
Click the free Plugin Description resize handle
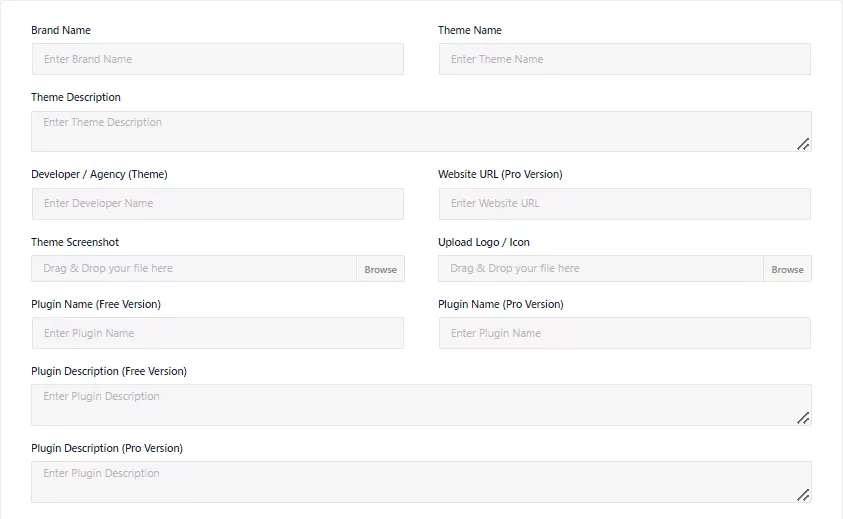[x=803, y=418]
